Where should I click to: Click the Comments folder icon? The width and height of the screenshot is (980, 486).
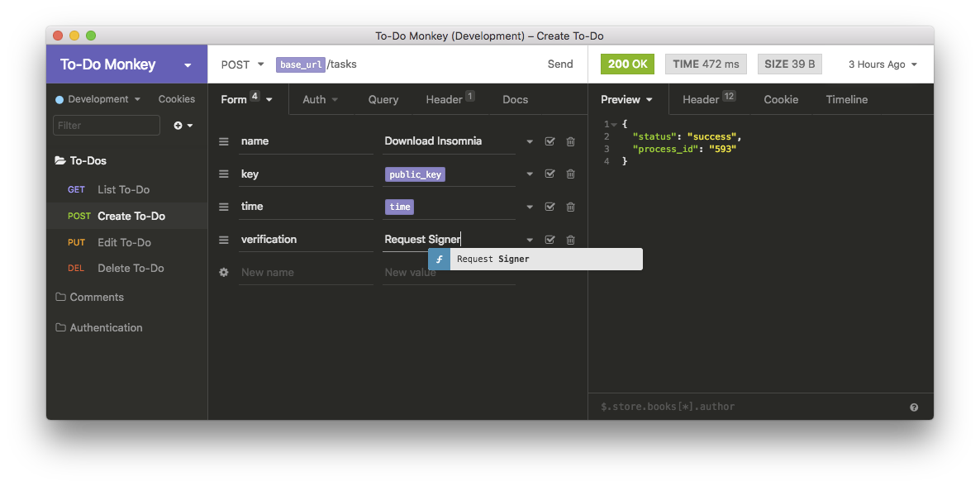(60, 297)
